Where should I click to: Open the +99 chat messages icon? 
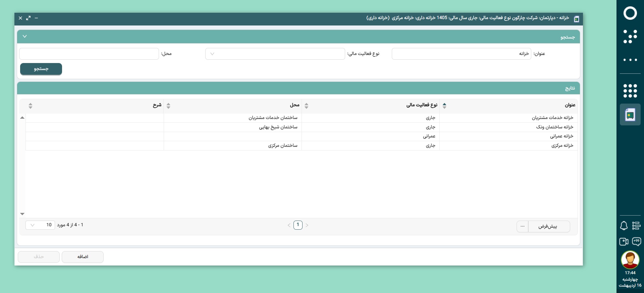pos(636,241)
